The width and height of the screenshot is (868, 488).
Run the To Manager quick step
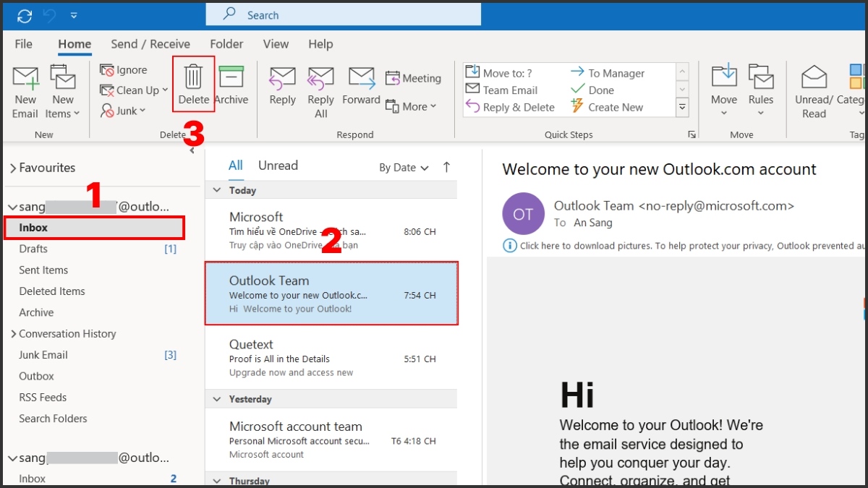pyautogui.click(x=608, y=73)
